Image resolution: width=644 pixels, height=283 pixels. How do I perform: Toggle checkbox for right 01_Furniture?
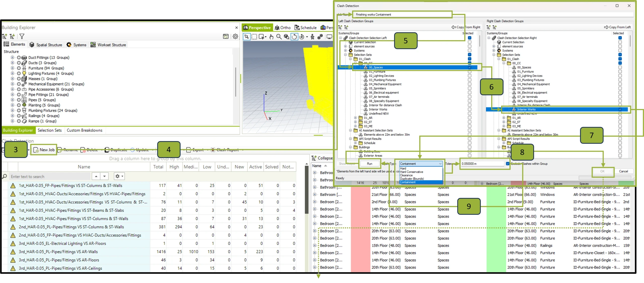[x=620, y=72]
